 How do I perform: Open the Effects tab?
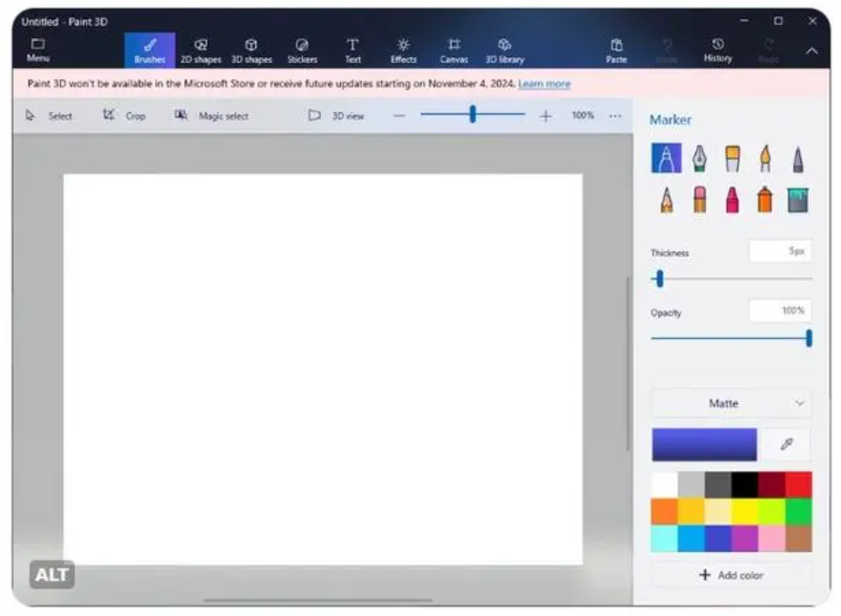(x=403, y=50)
